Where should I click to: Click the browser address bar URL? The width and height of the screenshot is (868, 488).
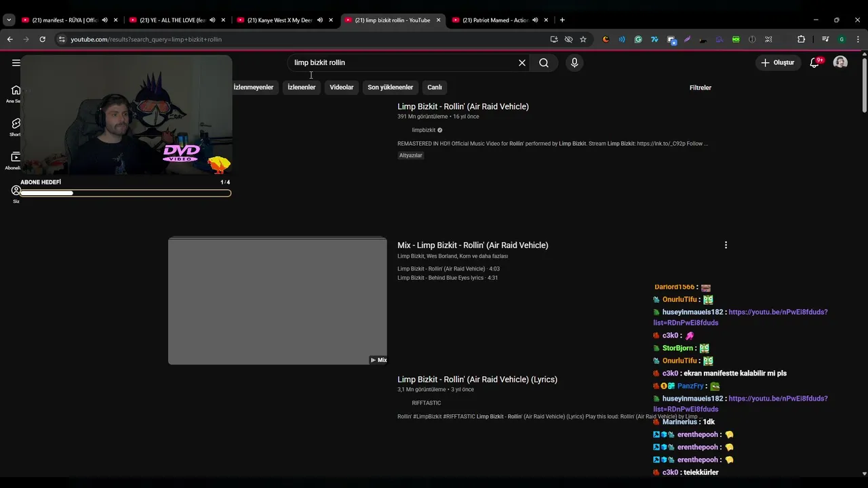(x=146, y=39)
